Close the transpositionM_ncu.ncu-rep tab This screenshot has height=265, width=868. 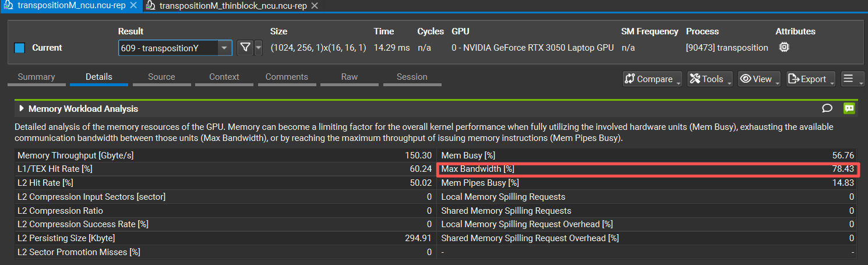click(133, 6)
